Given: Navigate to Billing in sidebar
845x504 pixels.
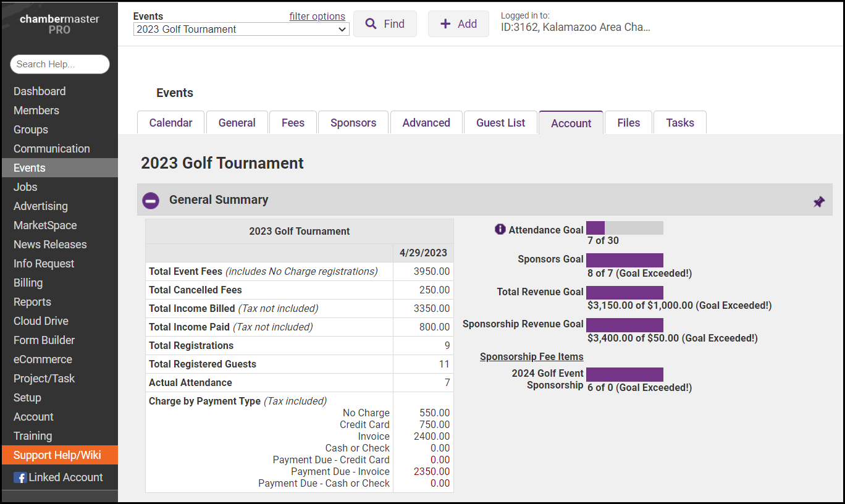Looking at the screenshot, I should [28, 283].
